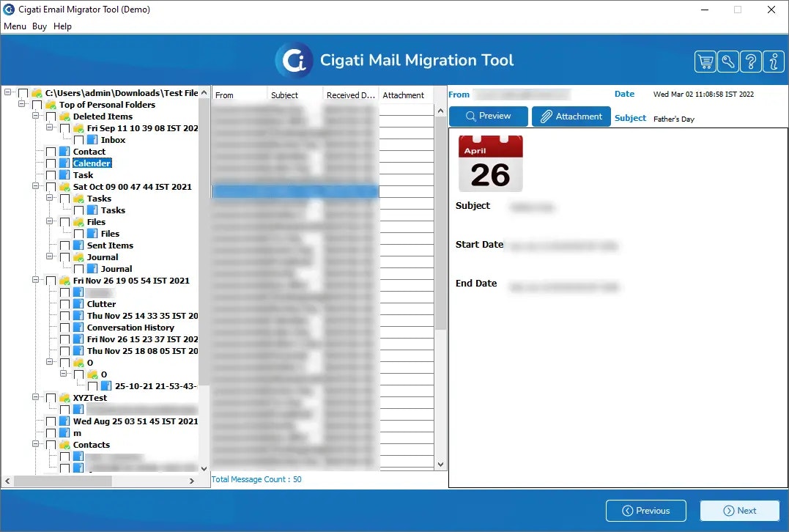Click the Task folder icon

click(64, 175)
